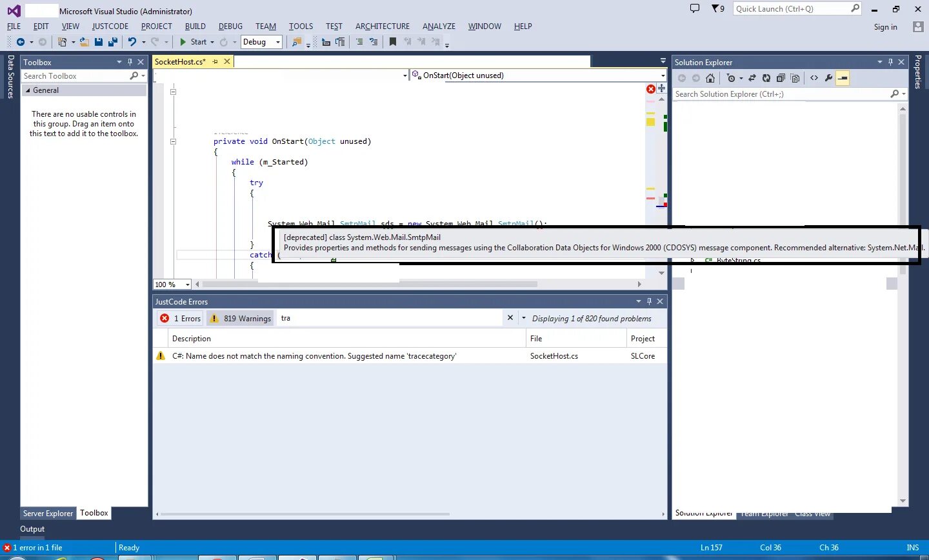This screenshot has height=560, width=929.
Task: Click the Uncomment Selected Lines icon
Action: tap(374, 42)
